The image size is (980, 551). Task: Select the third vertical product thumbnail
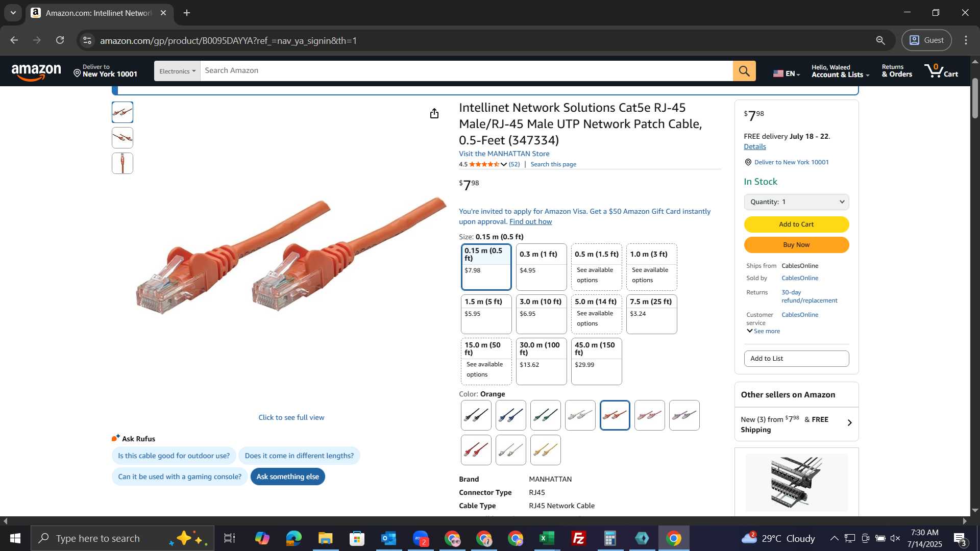122,163
